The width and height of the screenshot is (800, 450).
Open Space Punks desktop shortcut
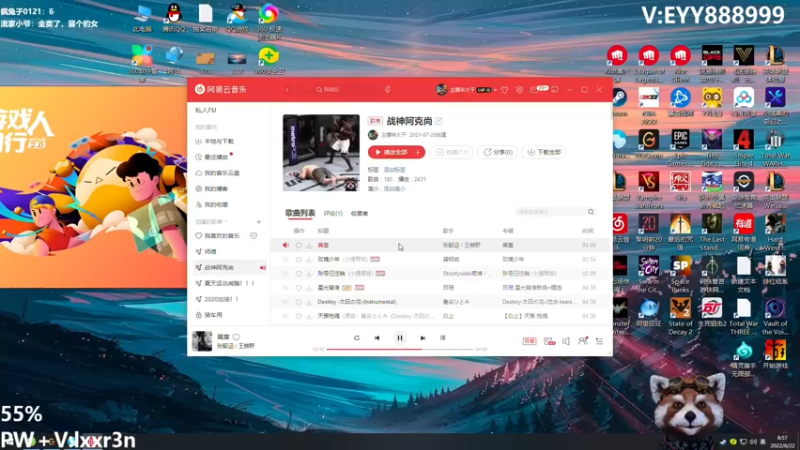(x=680, y=274)
